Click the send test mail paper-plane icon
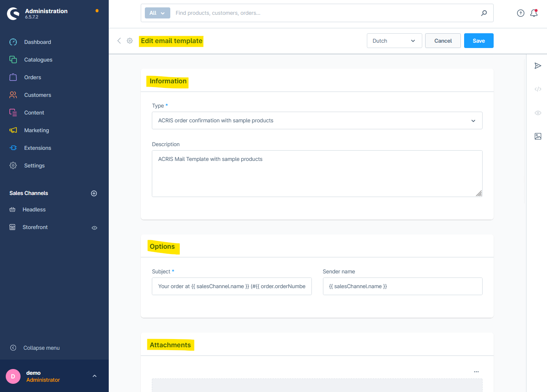The image size is (547, 392). pos(538,66)
